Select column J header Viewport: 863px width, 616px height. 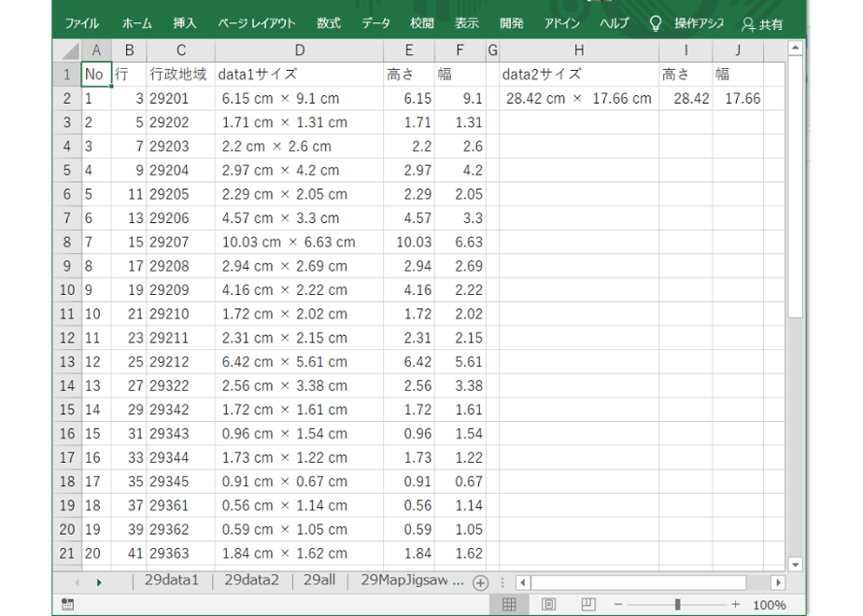[738, 50]
